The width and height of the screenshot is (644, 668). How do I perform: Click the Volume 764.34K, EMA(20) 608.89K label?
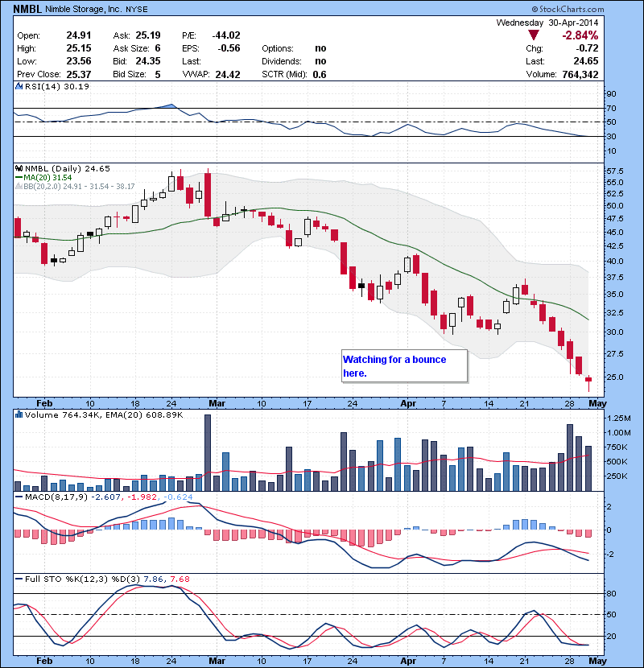tap(104, 414)
